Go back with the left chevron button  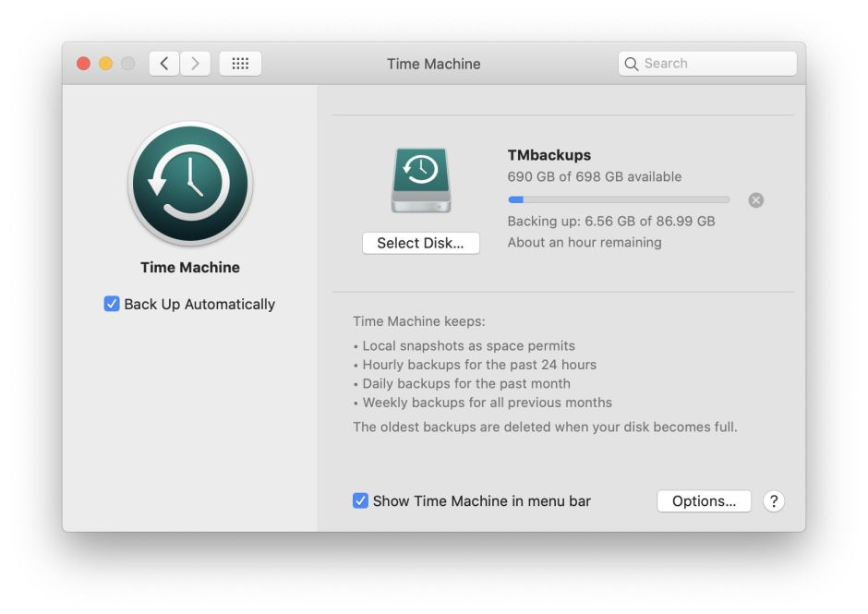coord(163,64)
